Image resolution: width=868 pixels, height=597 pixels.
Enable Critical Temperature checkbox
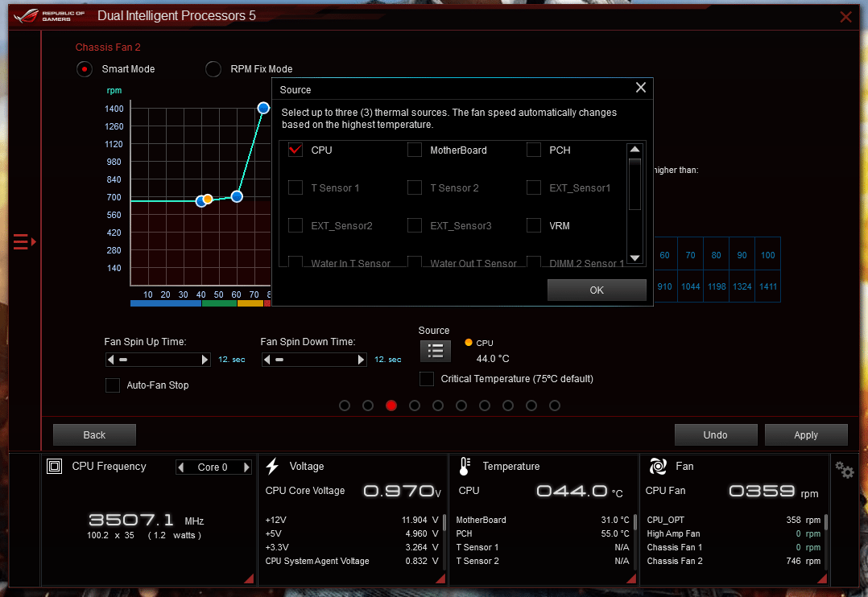point(427,378)
